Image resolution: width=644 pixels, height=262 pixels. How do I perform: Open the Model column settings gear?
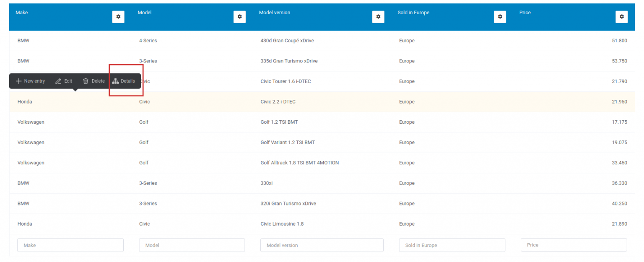click(x=239, y=17)
